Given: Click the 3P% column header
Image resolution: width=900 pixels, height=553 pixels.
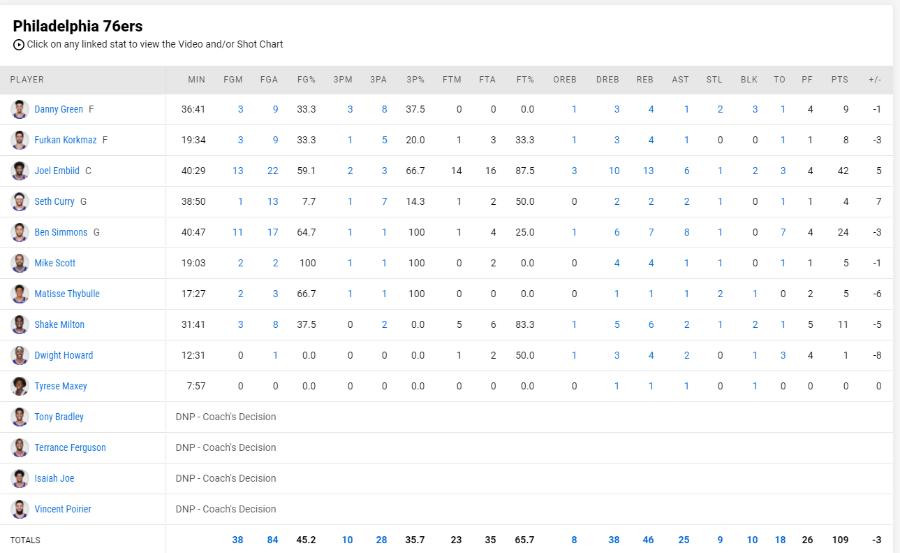Looking at the screenshot, I should 416,80.
